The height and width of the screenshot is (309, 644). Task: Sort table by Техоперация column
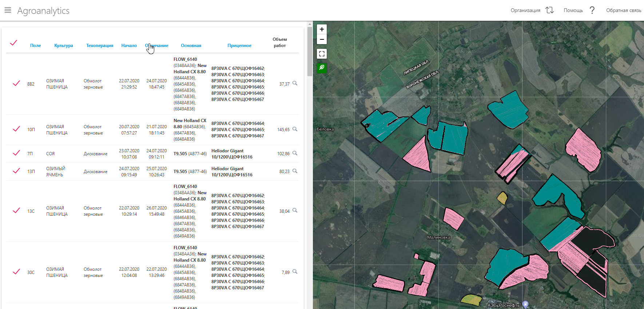point(100,46)
